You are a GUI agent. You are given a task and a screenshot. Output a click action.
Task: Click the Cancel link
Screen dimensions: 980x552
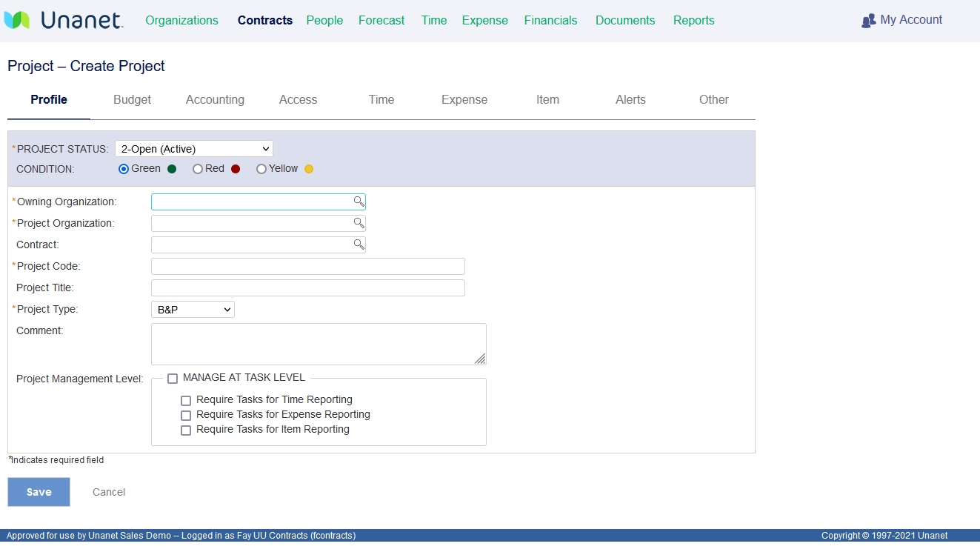point(108,491)
